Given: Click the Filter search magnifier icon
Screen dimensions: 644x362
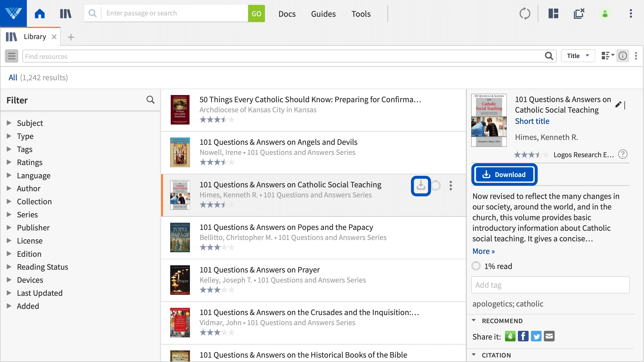Looking at the screenshot, I should (150, 100).
